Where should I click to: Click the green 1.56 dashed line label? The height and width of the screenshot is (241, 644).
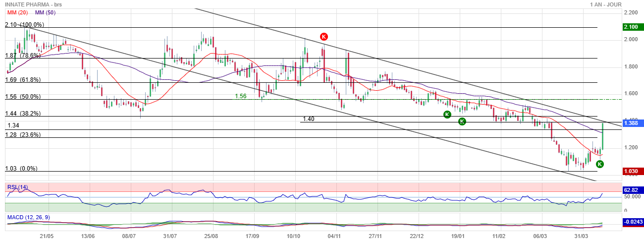(241, 96)
